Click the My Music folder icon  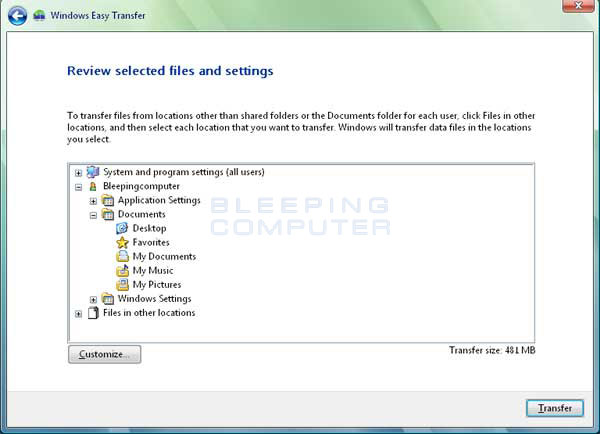(122, 271)
